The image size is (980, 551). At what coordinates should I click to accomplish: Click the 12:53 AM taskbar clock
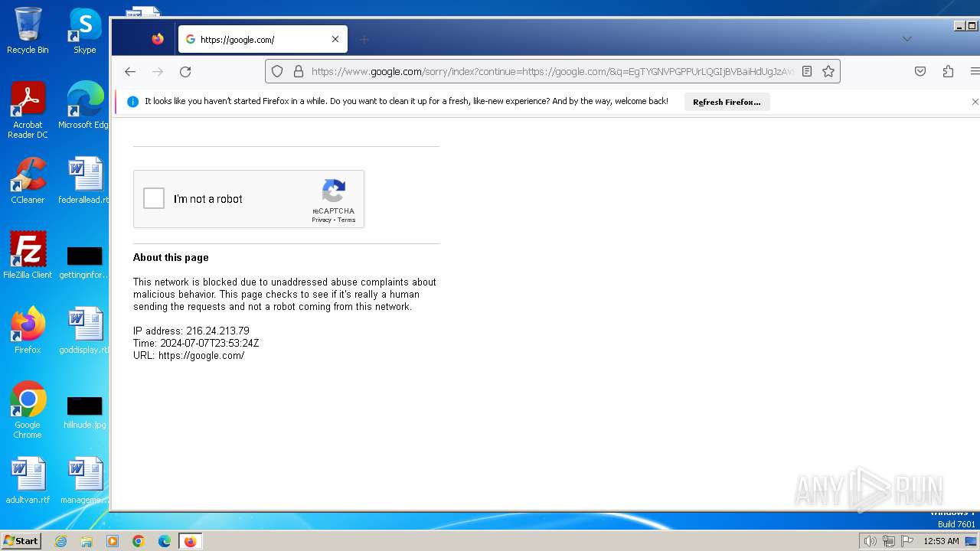[x=941, y=541]
